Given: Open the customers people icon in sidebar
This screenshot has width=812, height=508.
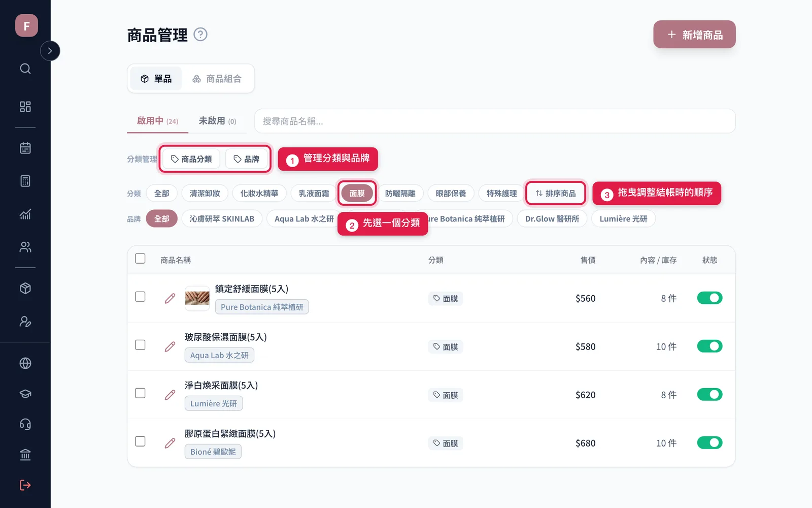Looking at the screenshot, I should (25, 247).
